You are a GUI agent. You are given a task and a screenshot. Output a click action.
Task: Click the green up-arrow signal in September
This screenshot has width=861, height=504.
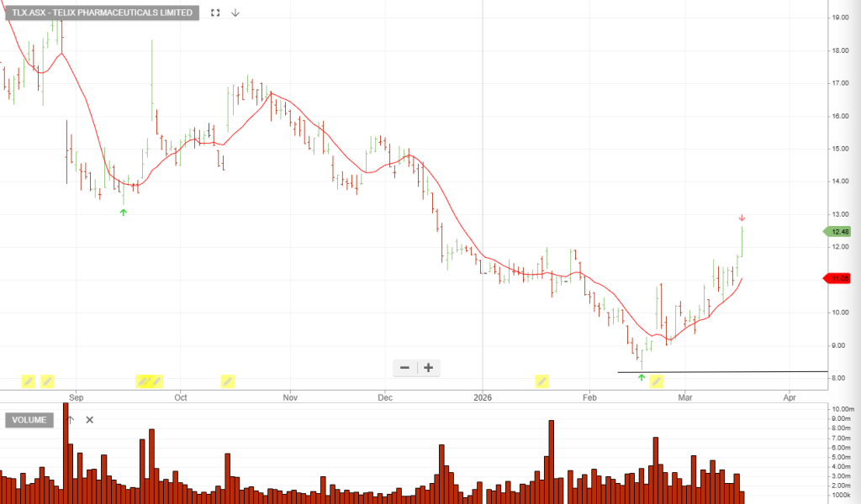(124, 213)
